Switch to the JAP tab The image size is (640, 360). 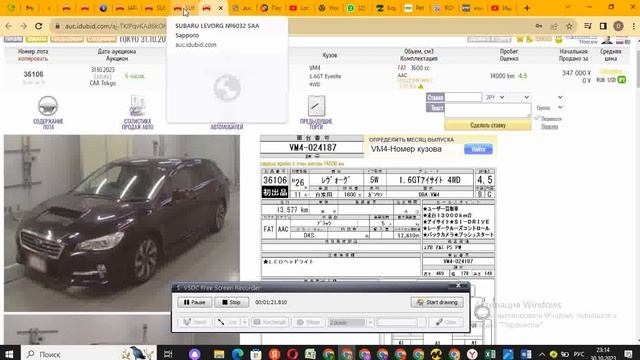point(126,8)
